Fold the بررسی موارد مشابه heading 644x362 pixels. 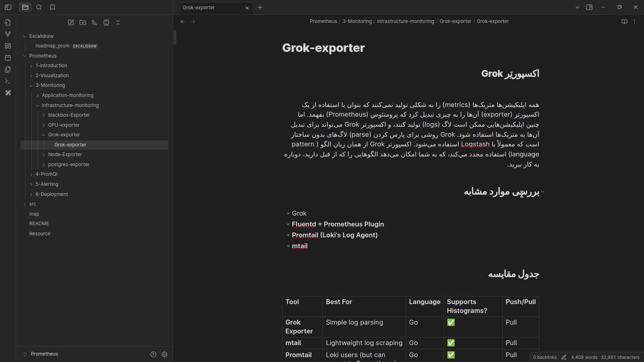(x=543, y=192)
